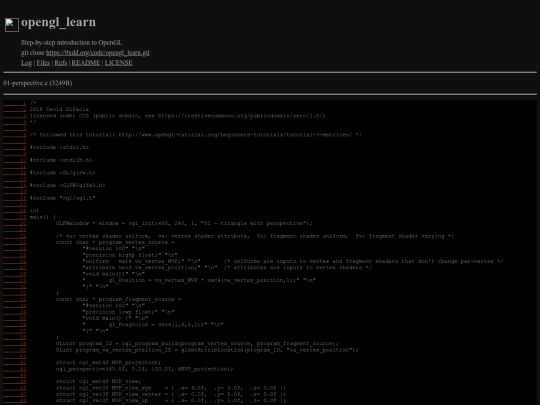Click the 'ogl_perspective(45.0f, 0.1f' line

tap(145, 369)
